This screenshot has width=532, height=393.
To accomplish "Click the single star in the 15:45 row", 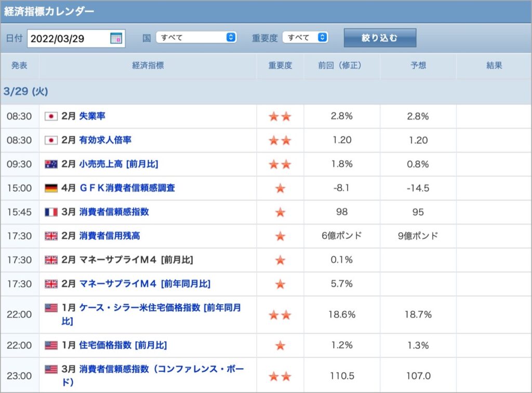I will (x=280, y=212).
